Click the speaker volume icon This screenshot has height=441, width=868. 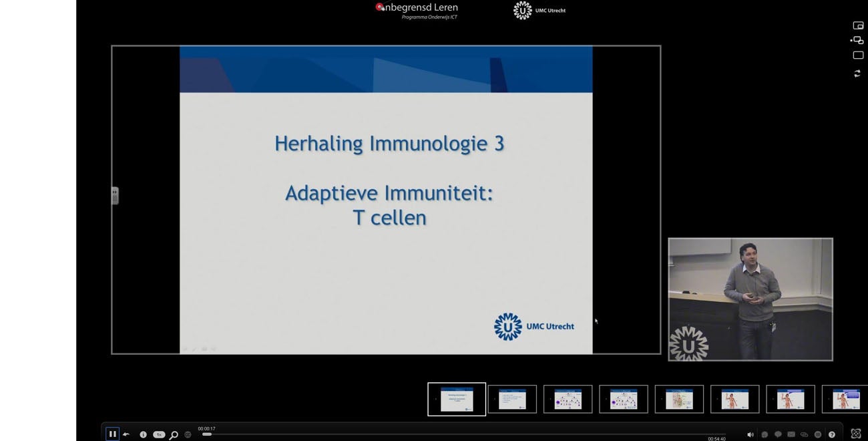(x=750, y=434)
